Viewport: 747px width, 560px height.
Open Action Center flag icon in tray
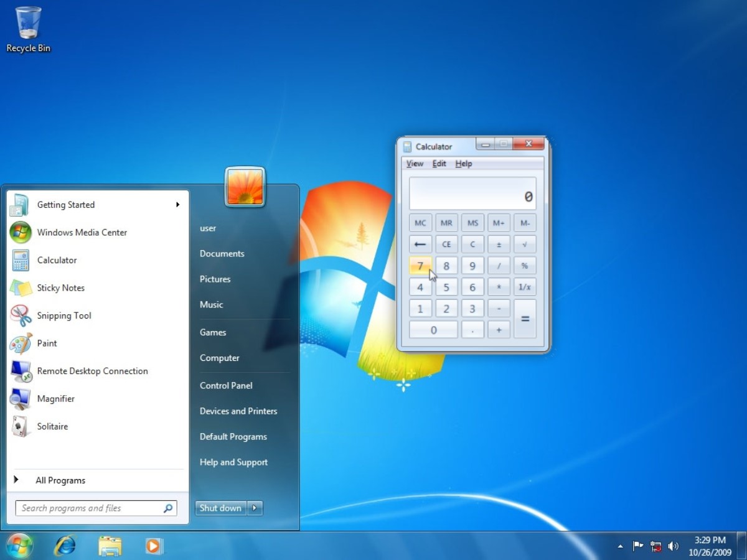tap(638, 546)
